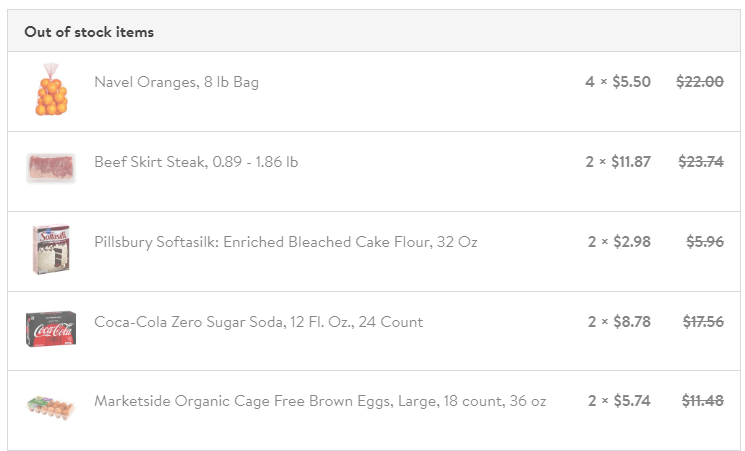Select Marketside Organic Cage Free Brown Eggs
This screenshot has width=745, height=451.
click(320, 401)
